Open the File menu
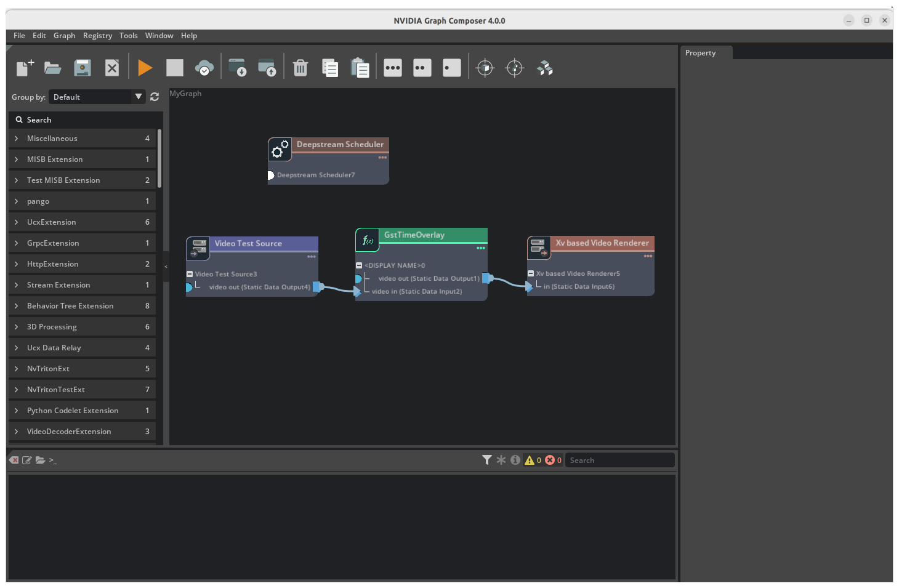 (x=19, y=36)
